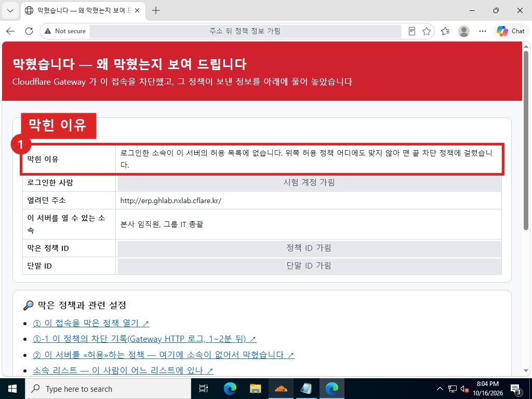Open File Explorer from the taskbar
This screenshot has height=399, width=532.
255,389
